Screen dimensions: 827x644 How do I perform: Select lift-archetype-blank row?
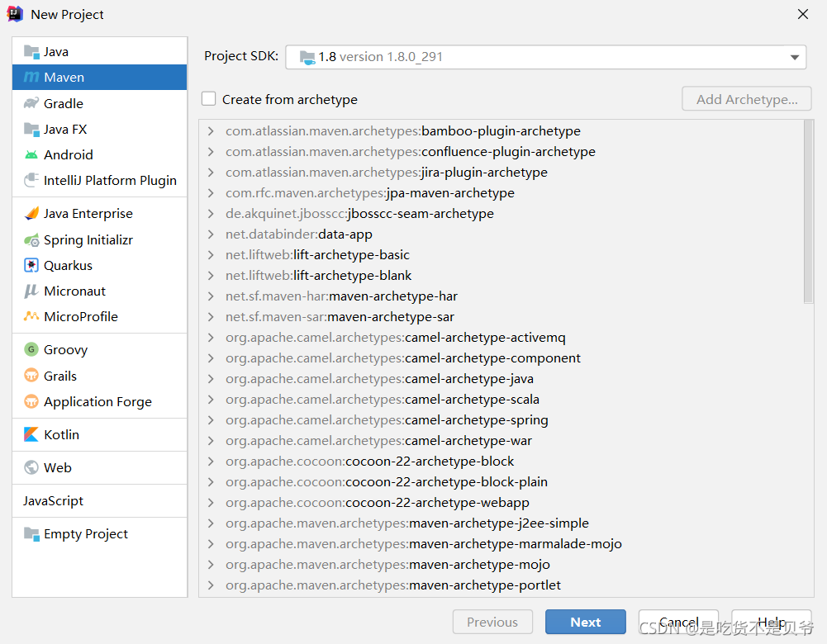click(501, 276)
